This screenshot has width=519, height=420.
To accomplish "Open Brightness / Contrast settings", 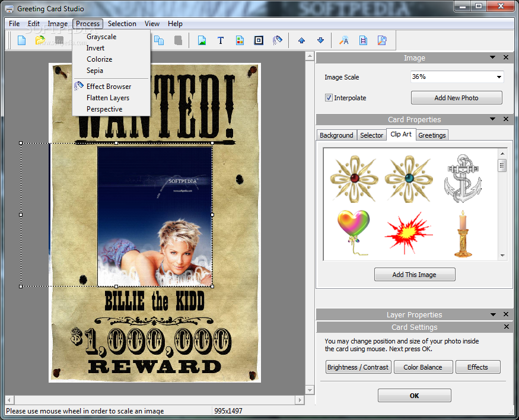I will click(358, 367).
